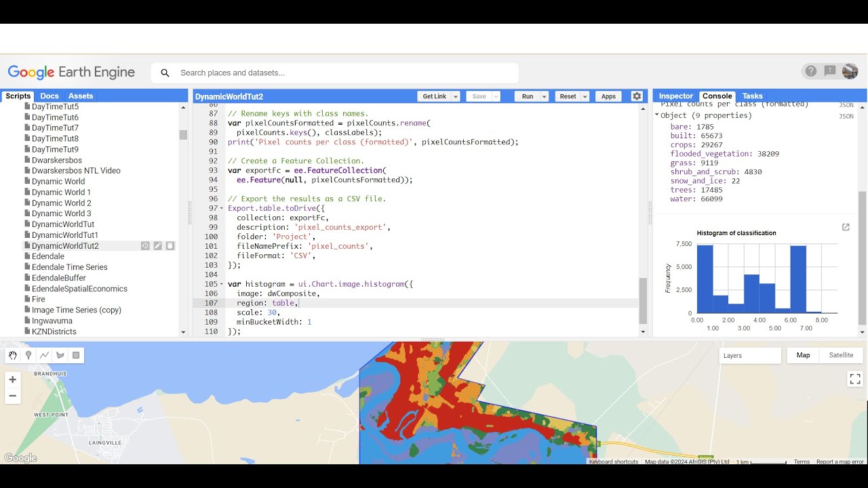Image resolution: width=868 pixels, height=488 pixels.
Task: Click the Get Link button
Action: [435, 97]
